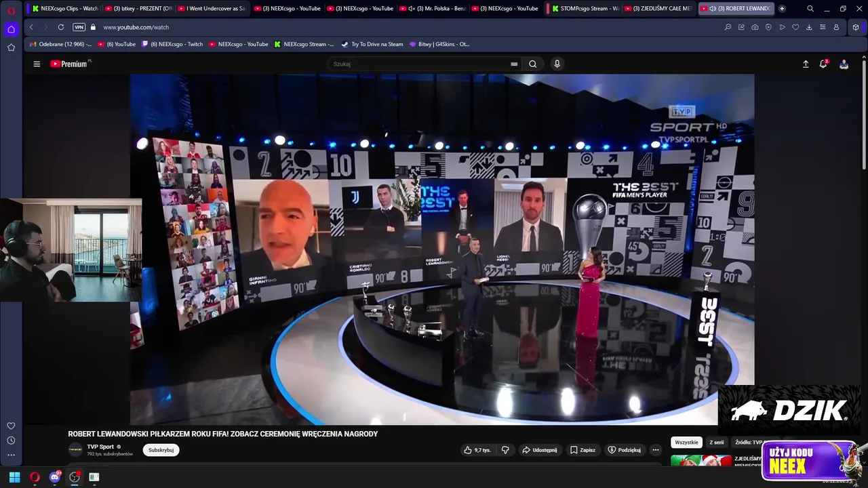Viewport: 868px width, 488px height.
Task: Open the on-screen keyboard in search box
Action: (x=514, y=64)
